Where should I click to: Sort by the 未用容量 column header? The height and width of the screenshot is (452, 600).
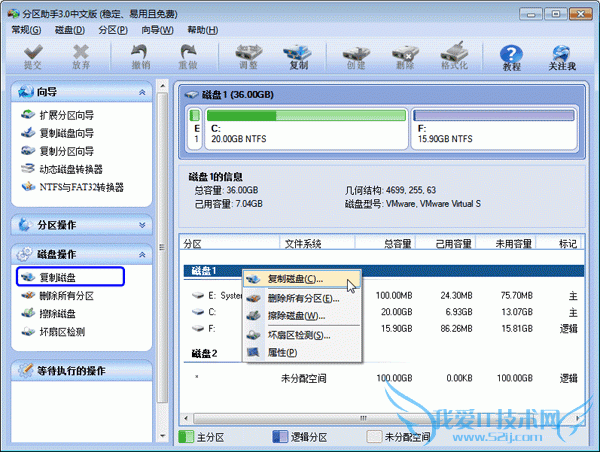(506, 244)
